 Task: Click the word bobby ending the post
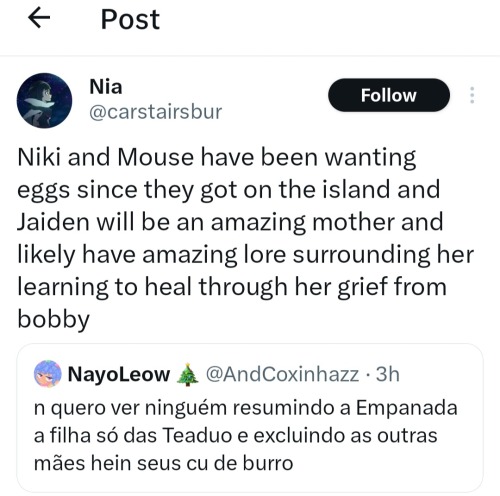coord(53,319)
